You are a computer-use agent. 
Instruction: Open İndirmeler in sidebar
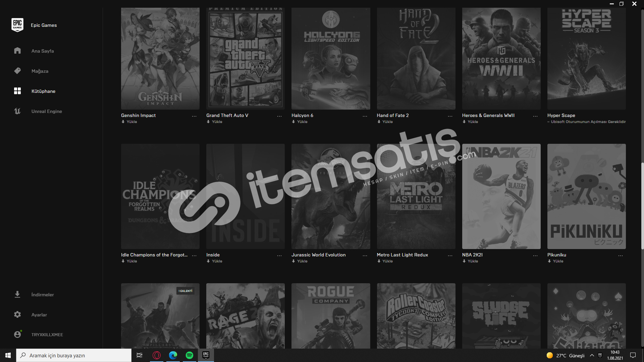point(43,295)
